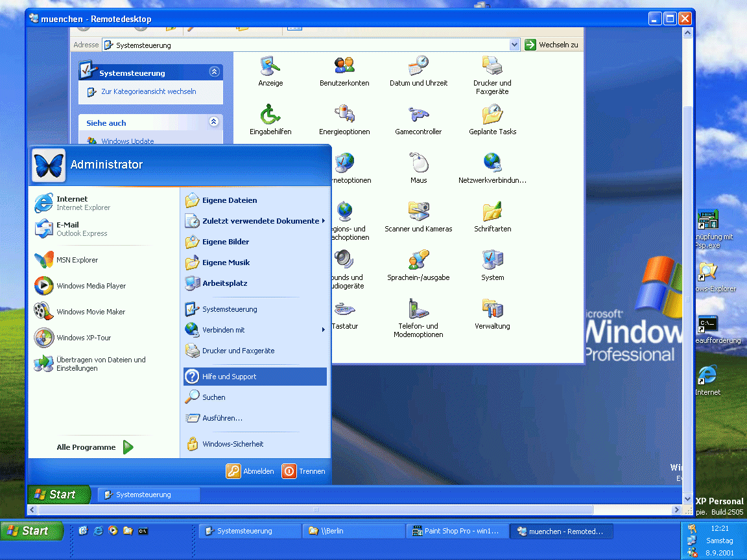Image resolution: width=747 pixels, height=560 pixels.
Task: Open the Geplante Tasks icon
Action: (x=492, y=119)
